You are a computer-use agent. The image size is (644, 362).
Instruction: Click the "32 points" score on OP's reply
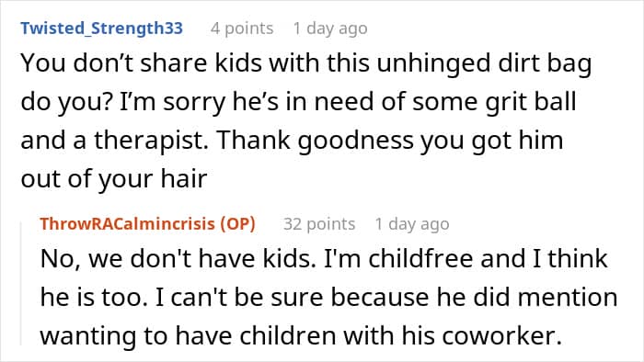(319, 224)
